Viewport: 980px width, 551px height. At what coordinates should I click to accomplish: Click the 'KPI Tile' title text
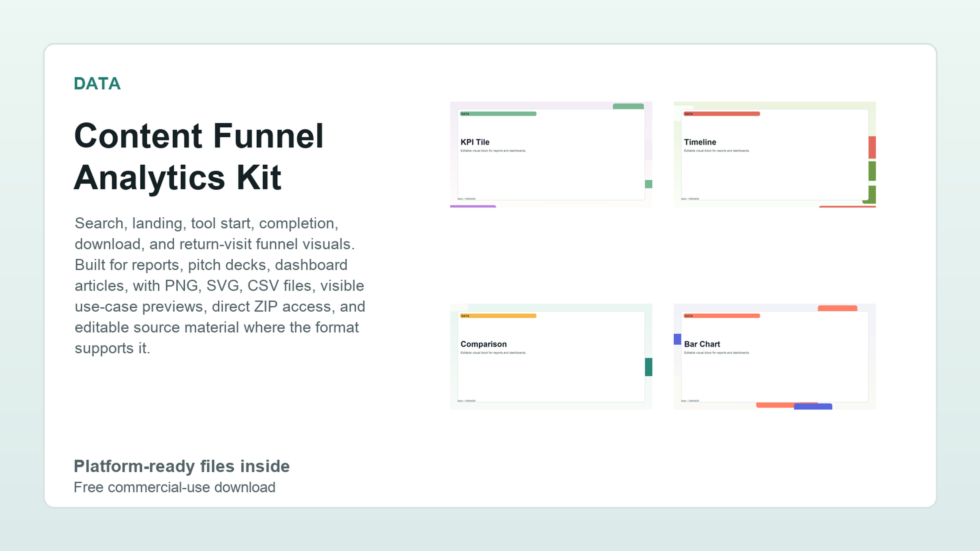[475, 142]
